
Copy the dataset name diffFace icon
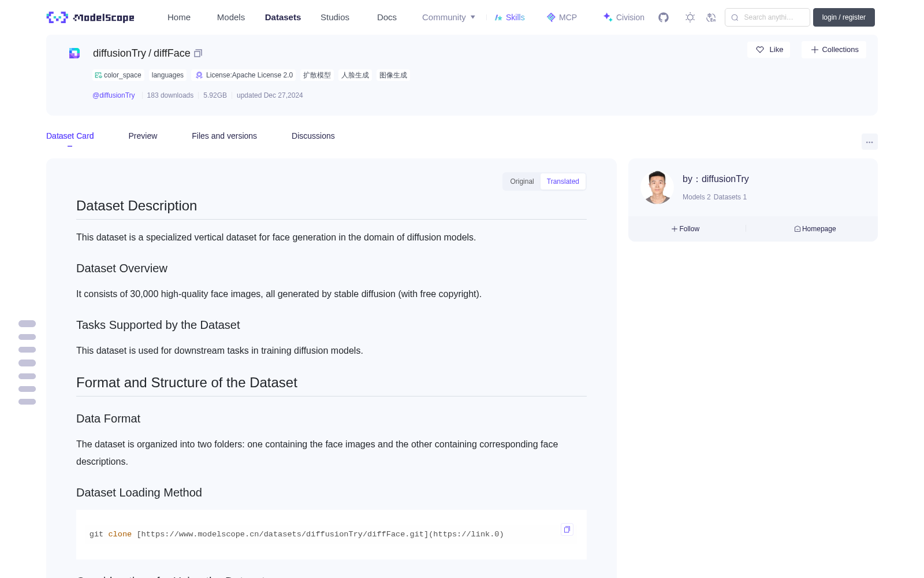click(198, 53)
